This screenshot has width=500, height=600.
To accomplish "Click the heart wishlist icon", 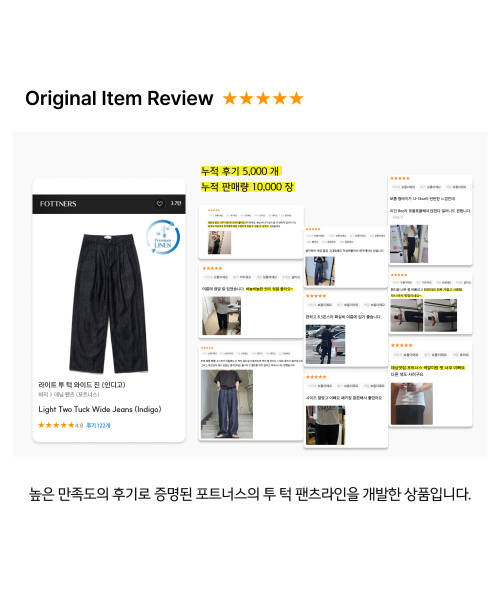I will (x=160, y=204).
